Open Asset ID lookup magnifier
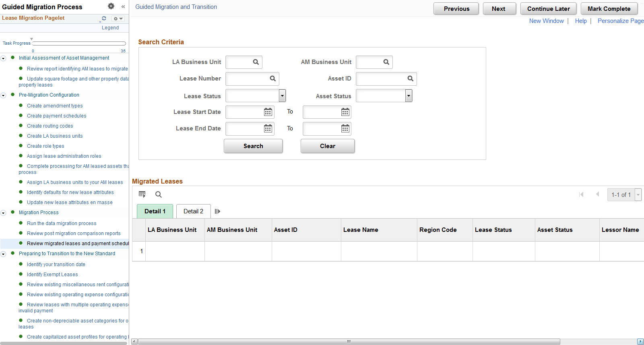The height and width of the screenshot is (345, 644). pos(411,79)
